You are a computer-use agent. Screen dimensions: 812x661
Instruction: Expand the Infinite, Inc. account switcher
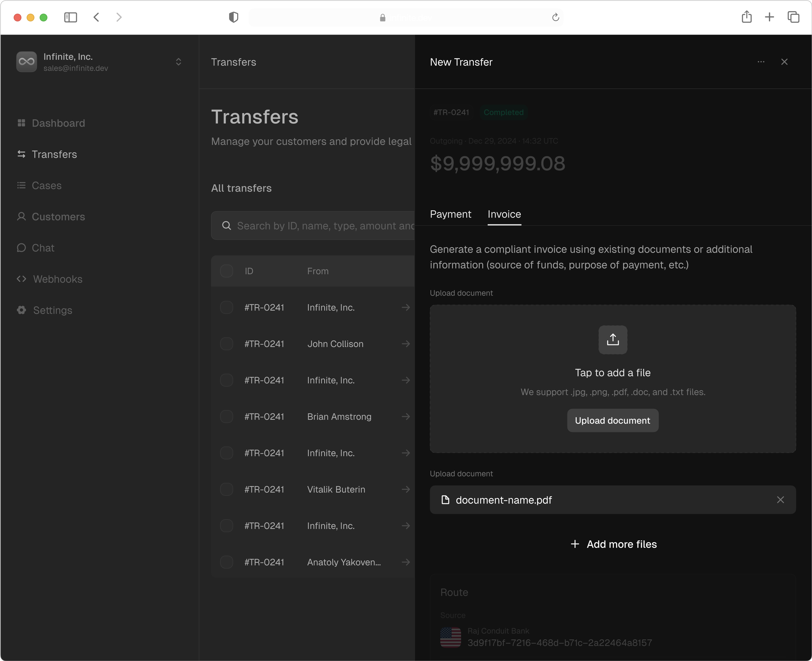pos(178,62)
